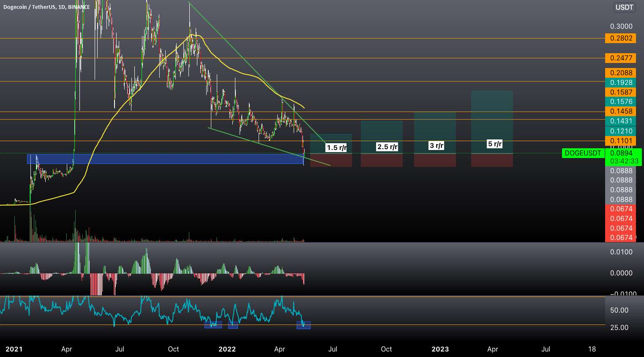Click the 0.0000 histogram axis value
The width and height of the screenshot is (644, 357).
(x=621, y=273)
